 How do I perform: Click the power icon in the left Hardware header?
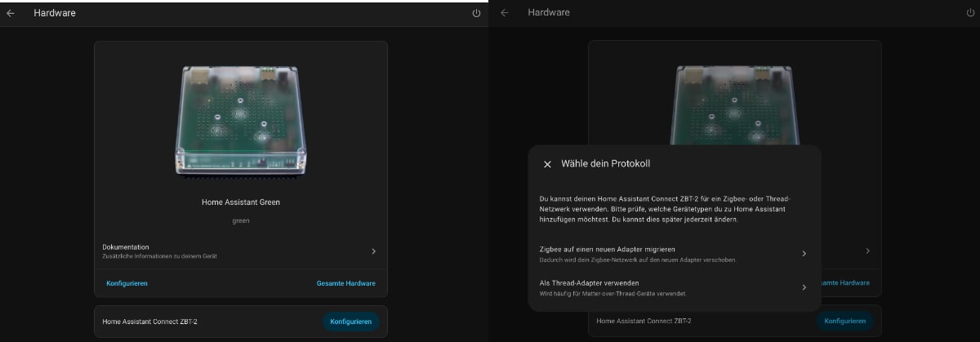point(477,13)
